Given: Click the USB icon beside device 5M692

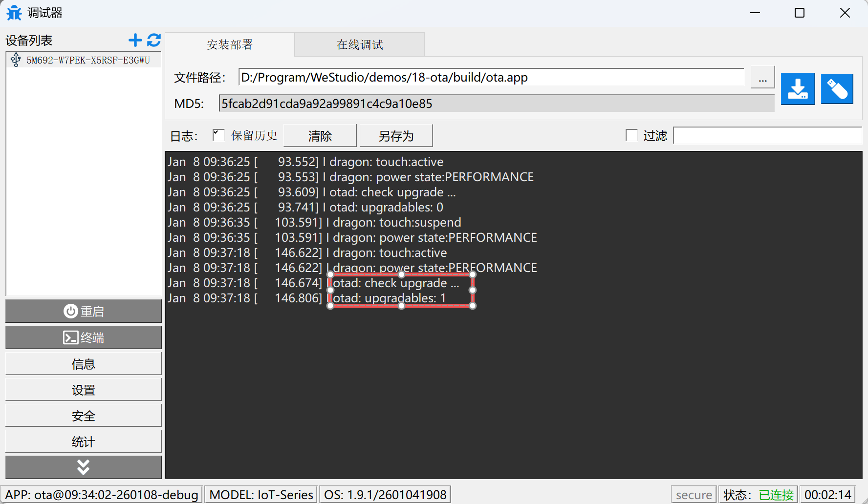Looking at the screenshot, I should (16, 59).
